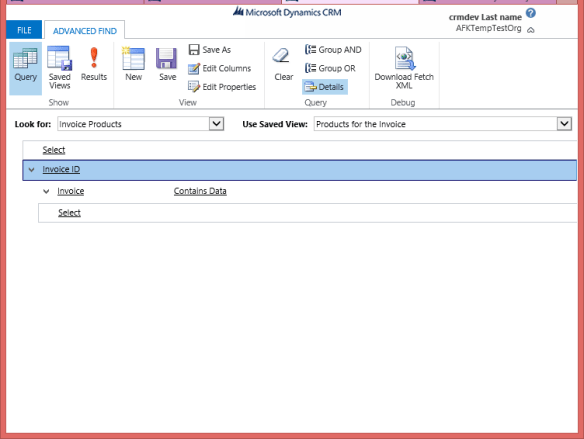The width and height of the screenshot is (584, 439).
Task: Switch to the ADVANCED FIND tab
Action: [85, 31]
